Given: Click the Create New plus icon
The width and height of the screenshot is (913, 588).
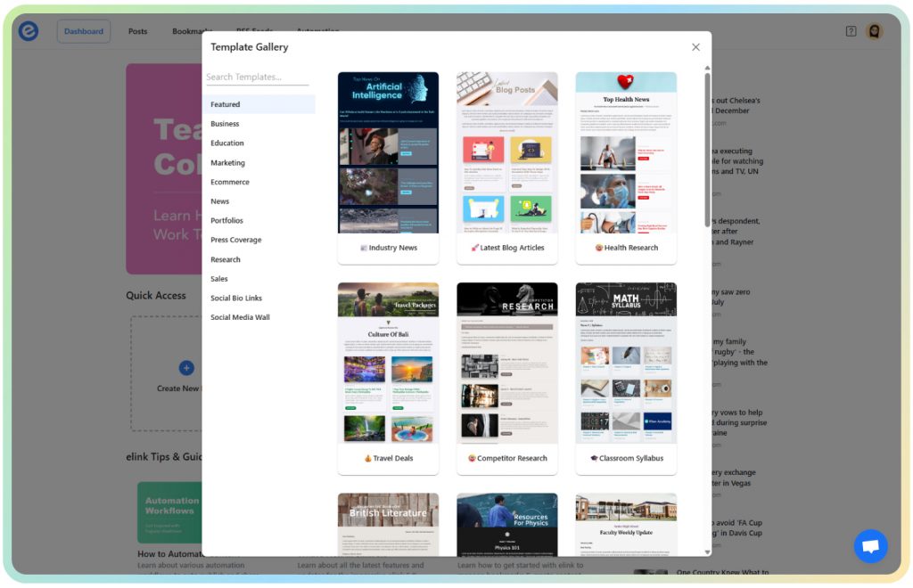Looking at the screenshot, I should (x=186, y=368).
